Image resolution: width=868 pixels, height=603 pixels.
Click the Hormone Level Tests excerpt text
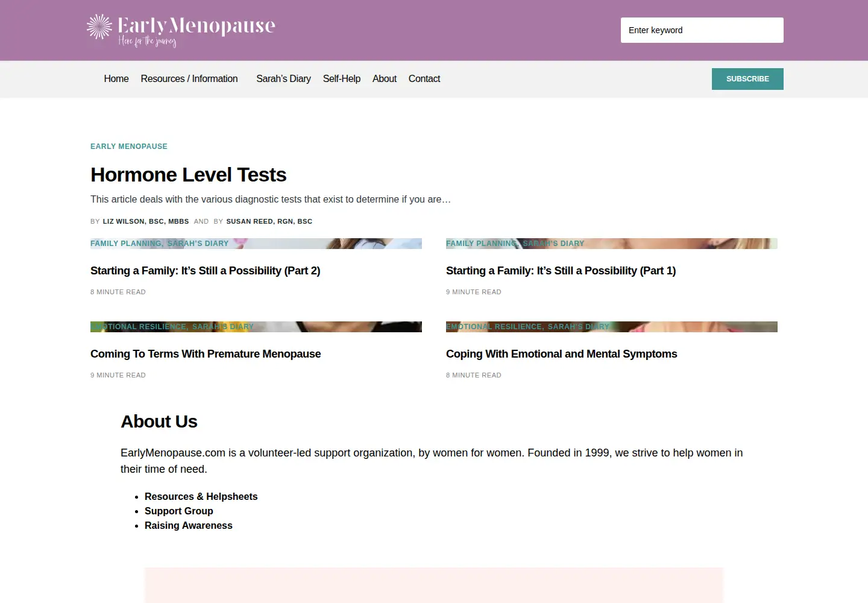pos(271,200)
